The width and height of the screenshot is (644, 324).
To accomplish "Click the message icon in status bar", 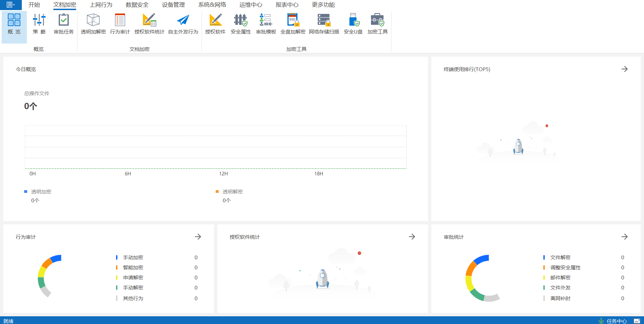I will pos(637,321).
